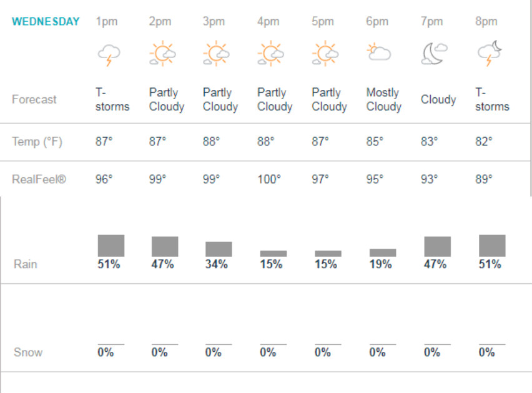Viewport: 532px width, 393px height.
Task: Click the 1pm 51% rain bar
Action: [111, 246]
